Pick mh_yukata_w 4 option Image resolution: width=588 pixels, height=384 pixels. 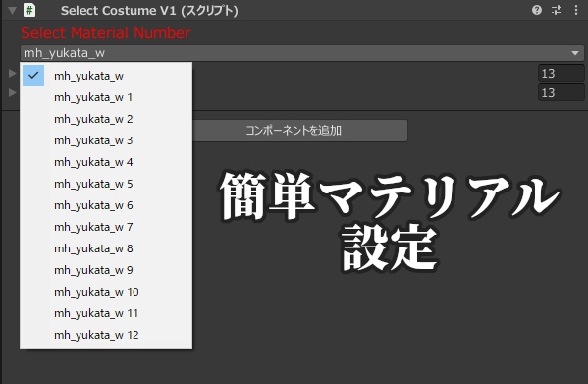pyautogui.click(x=106, y=162)
